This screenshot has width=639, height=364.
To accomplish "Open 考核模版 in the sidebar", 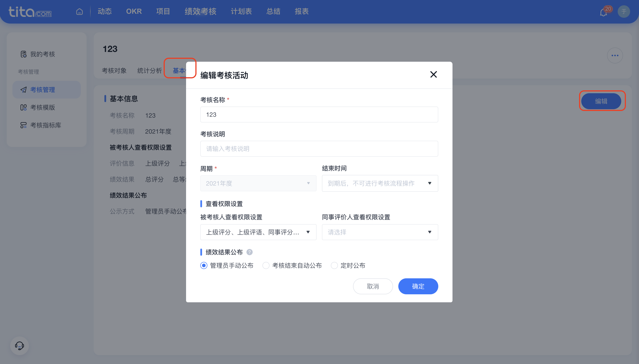I will coord(47,107).
